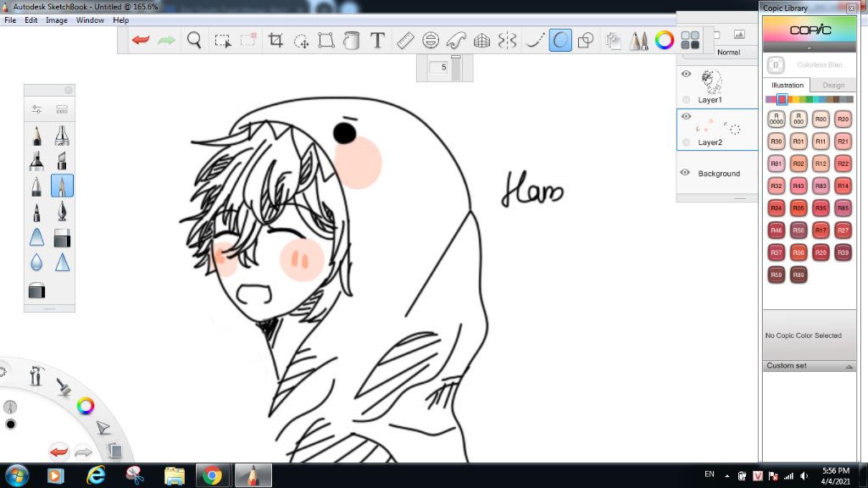Choose the rectangle Select tool
Viewport: 868px width, 488px height.
pyautogui.click(x=223, y=41)
